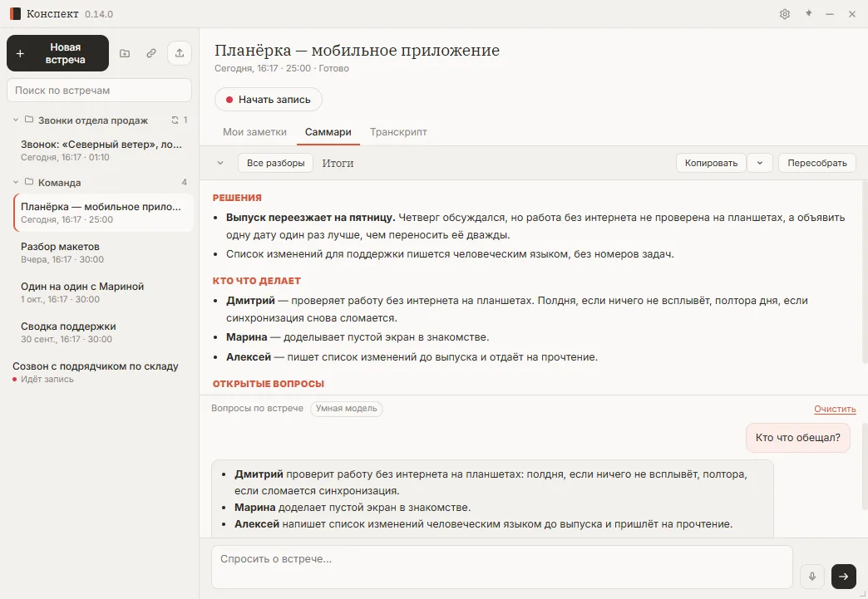Select Планёрка — мобильное прило... in sidebar
The width and height of the screenshot is (868, 599).
click(x=103, y=213)
